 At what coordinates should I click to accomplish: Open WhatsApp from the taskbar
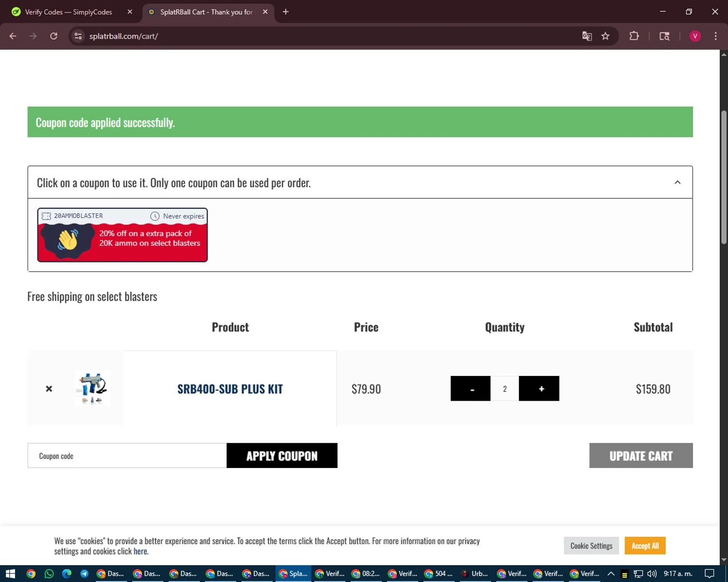tap(49, 574)
